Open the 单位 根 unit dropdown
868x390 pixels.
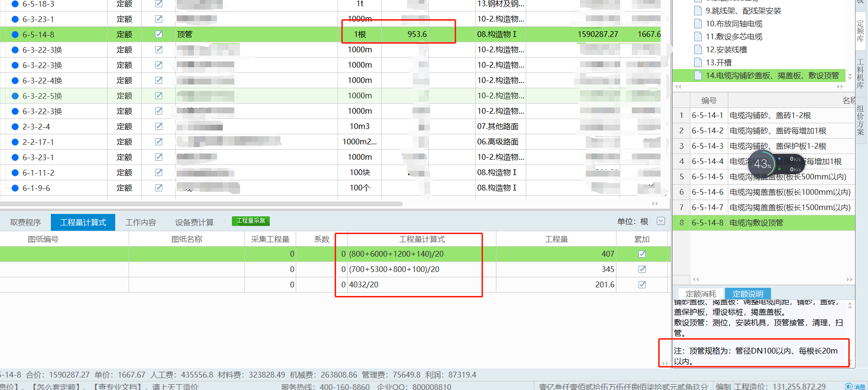tap(661, 221)
